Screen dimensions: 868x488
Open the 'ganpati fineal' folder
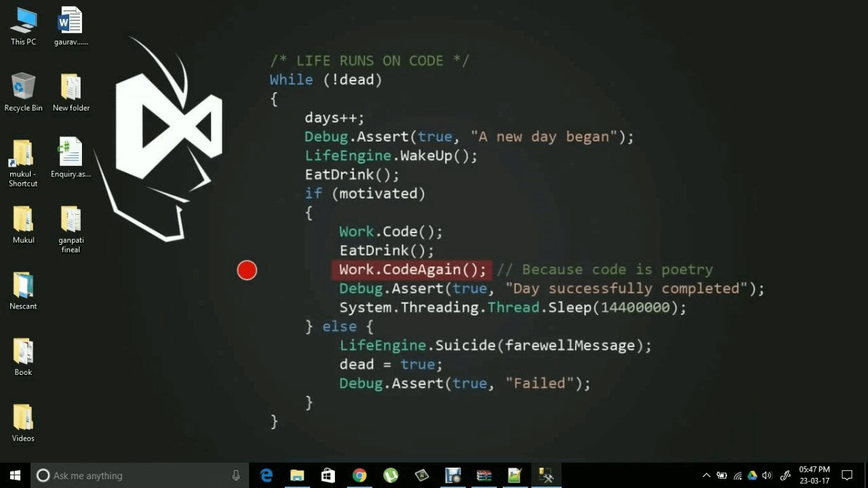(71, 230)
